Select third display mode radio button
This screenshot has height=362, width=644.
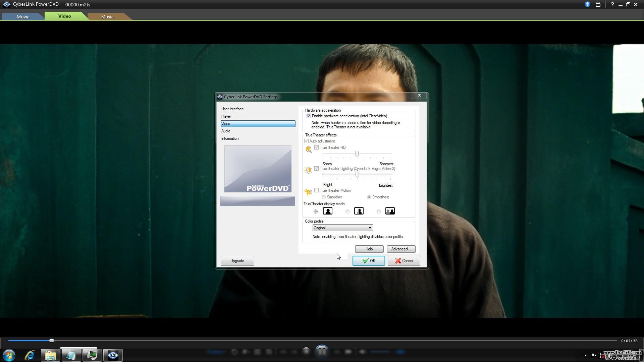379,212
